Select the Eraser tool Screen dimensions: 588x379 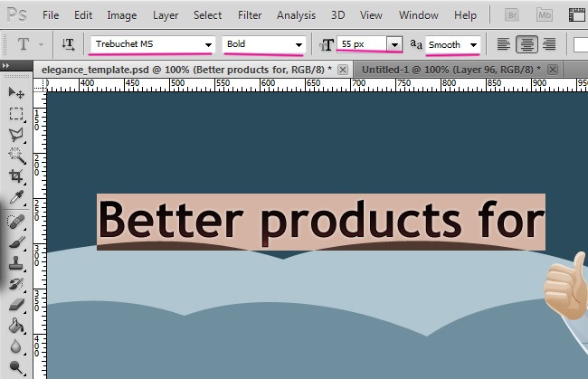click(16, 305)
